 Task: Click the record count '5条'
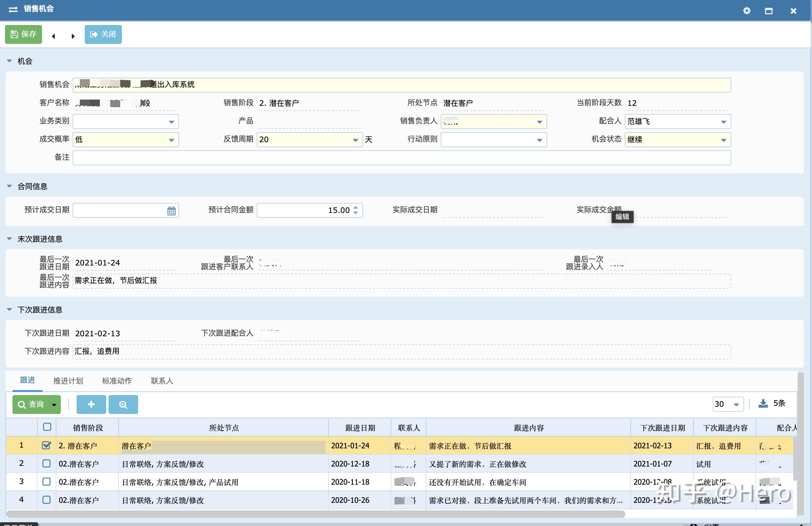tap(779, 403)
